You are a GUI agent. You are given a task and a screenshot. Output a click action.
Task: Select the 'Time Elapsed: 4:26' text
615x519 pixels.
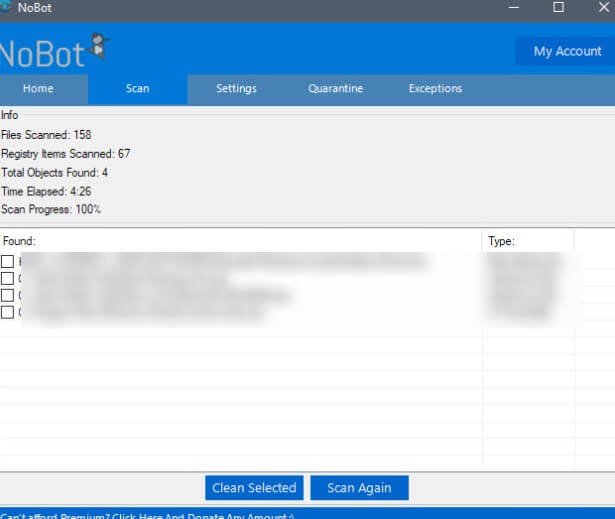(x=46, y=191)
